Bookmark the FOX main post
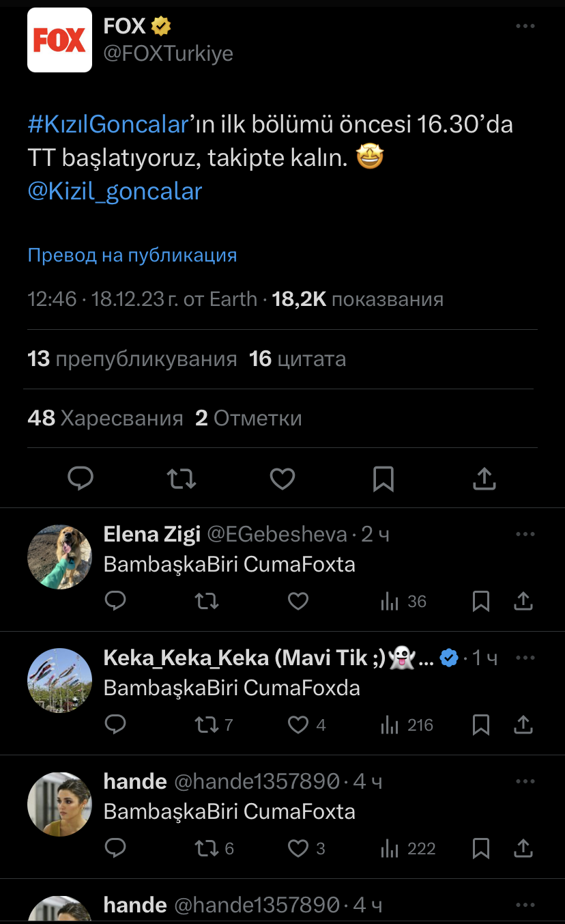This screenshot has height=924, width=565. point(383,479)
